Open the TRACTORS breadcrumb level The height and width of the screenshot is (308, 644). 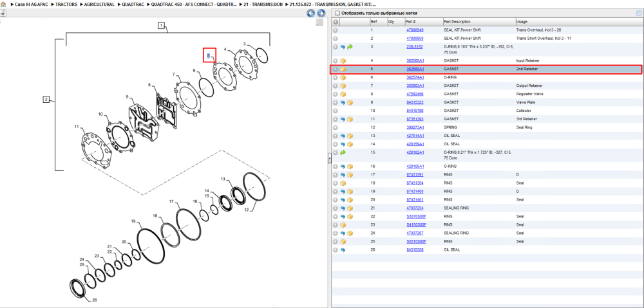click(x=66, y=4)
